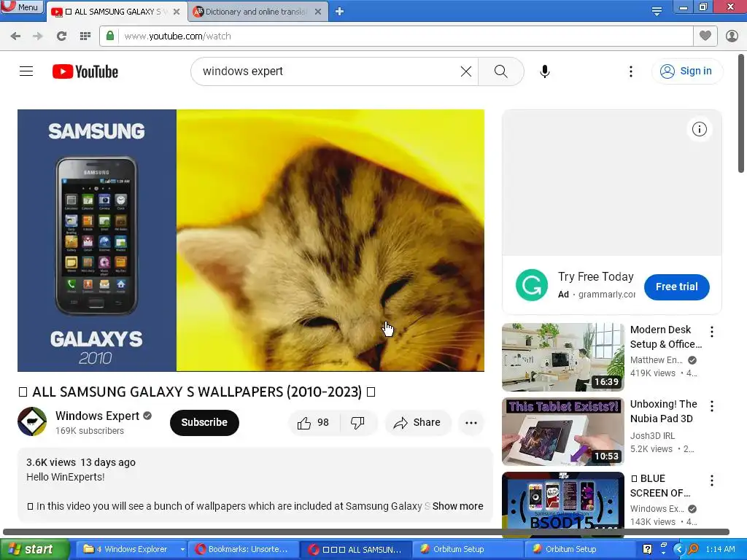
Task: Click the green security padlock icon
Action: pyautogui.click(x=110, y=36)
